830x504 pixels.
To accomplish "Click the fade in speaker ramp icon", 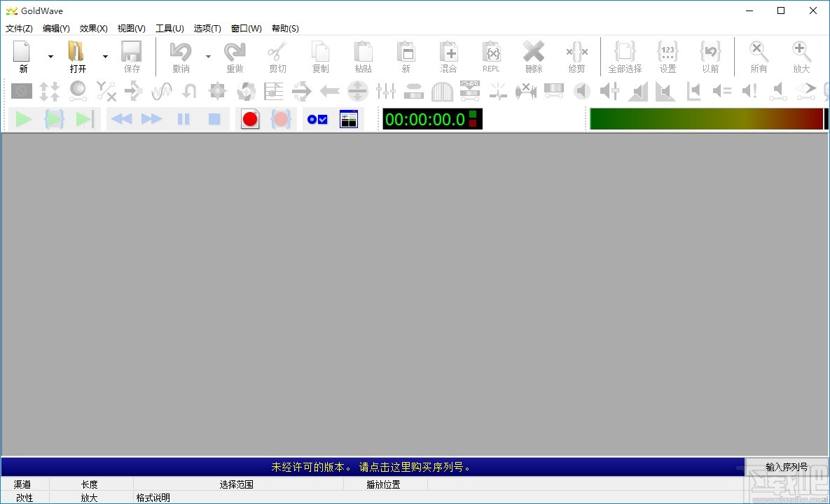I will coord(638,92).
